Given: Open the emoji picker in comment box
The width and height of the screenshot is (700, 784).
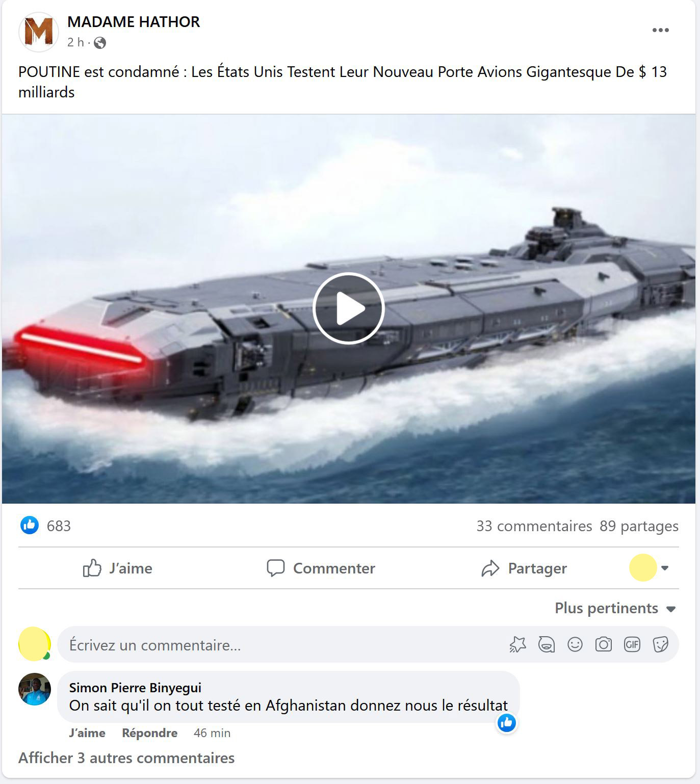Looking at the screenshot, I should pyautogui.click(x=575, y=645).
